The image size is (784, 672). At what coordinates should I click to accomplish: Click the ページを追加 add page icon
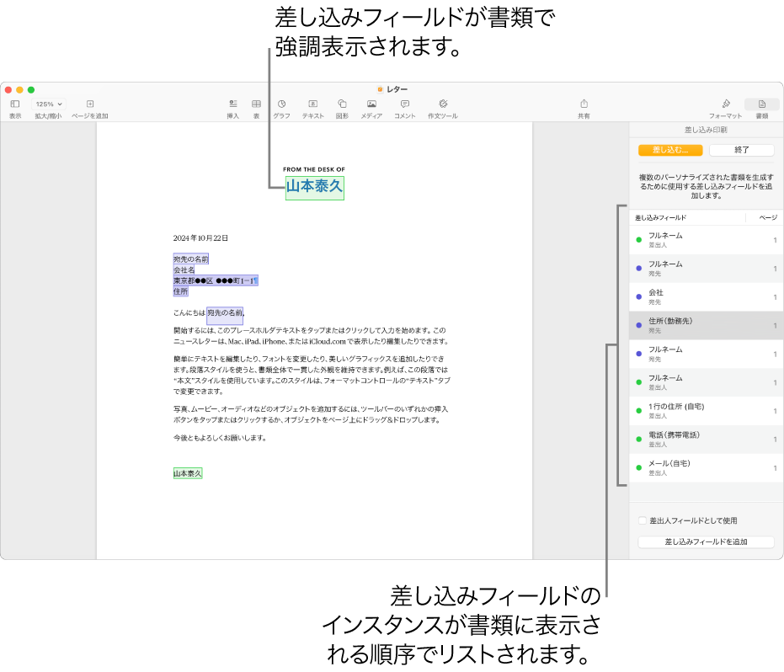(90, 104)
